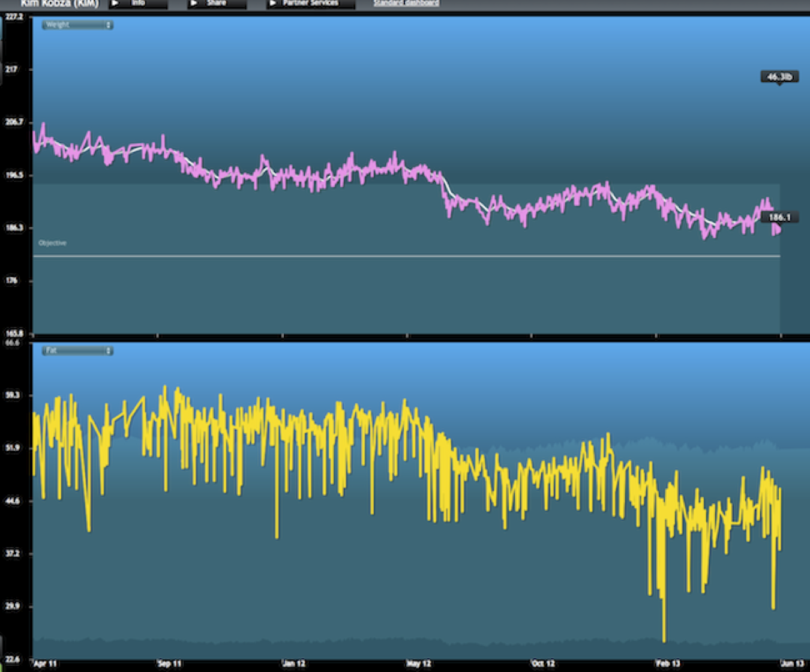
Task: Select May 12 on the time axis
Action: pyautogui.click(x=419, y=664)
